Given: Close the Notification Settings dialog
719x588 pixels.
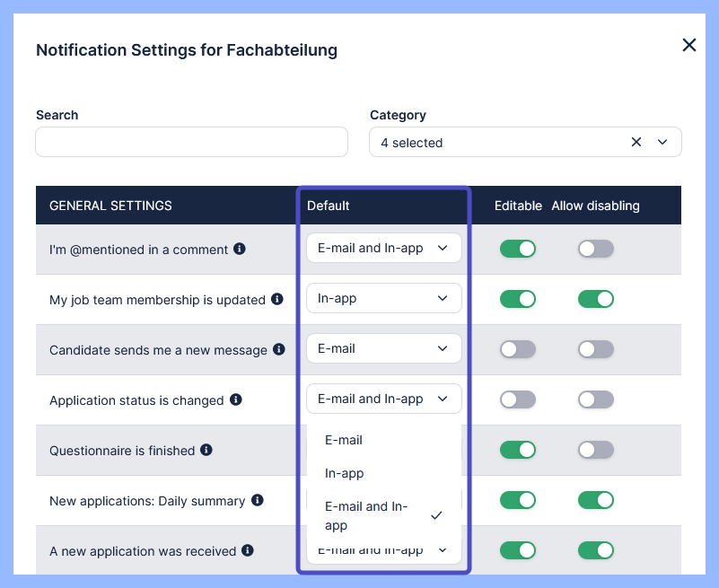Looking at the screenshot, I should click(689, 45).
